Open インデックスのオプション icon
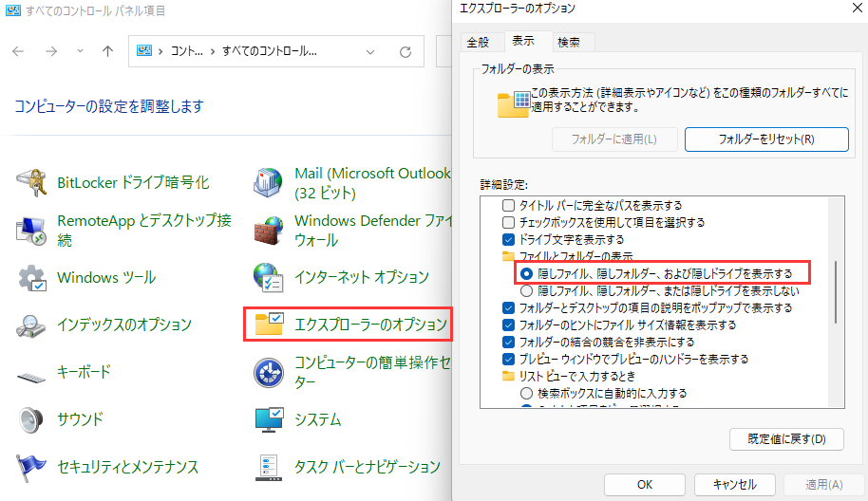 (x=32, y=325)
